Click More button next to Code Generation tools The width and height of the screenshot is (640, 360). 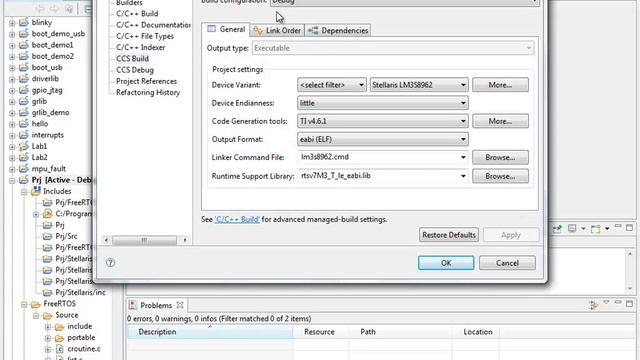point(500,121)
